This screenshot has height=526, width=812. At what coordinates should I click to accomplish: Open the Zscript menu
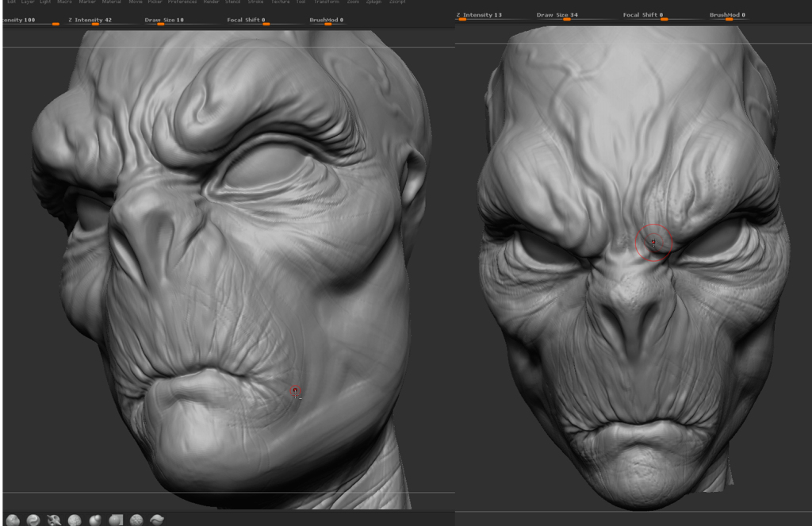click(x=397, y=2)
